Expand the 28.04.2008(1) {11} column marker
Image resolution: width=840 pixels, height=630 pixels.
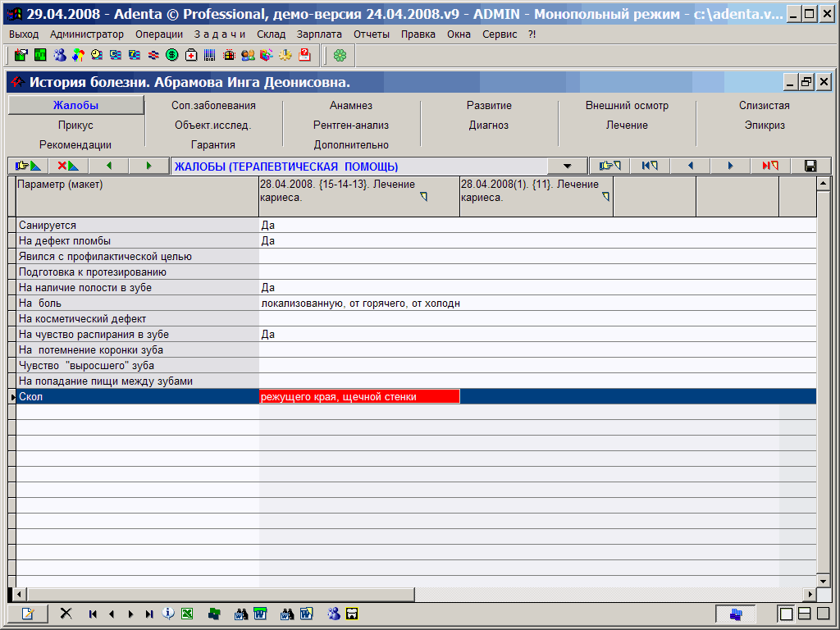[606, 197]
